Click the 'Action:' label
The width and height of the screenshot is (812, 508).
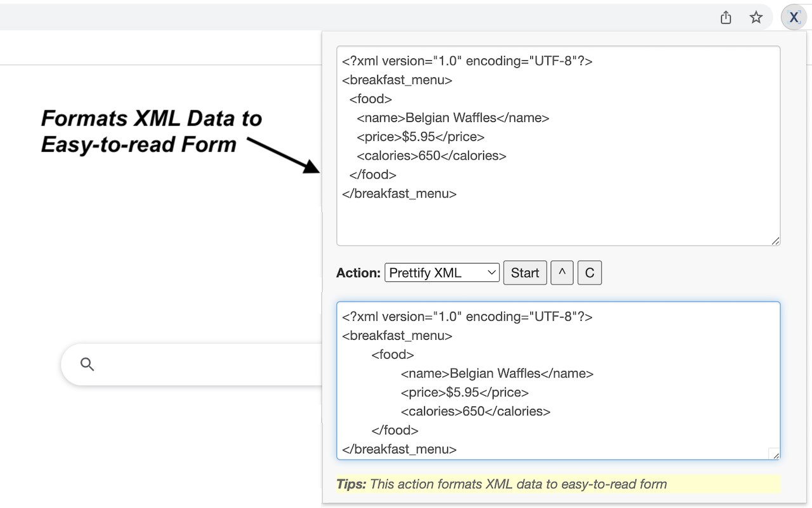(x=358, y=273)
